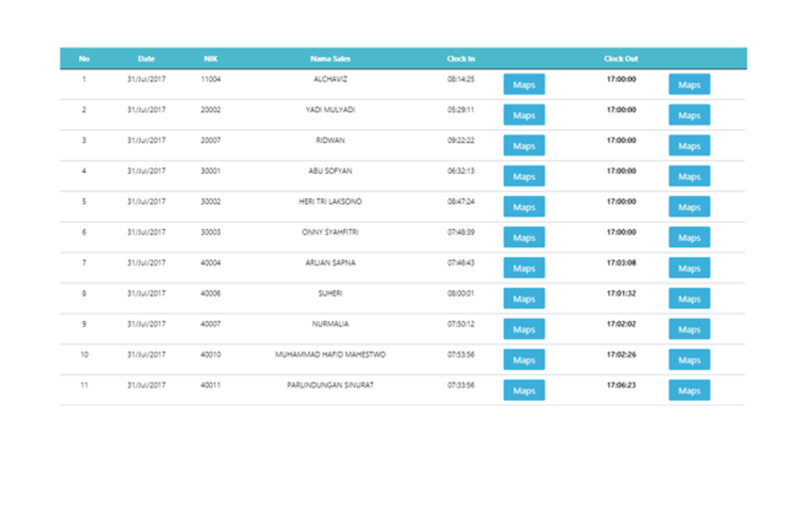Select the name cell PARLINDUNGAN SINURAT
This screenshot has height=522, width=812.
click(x=330, y=385)
